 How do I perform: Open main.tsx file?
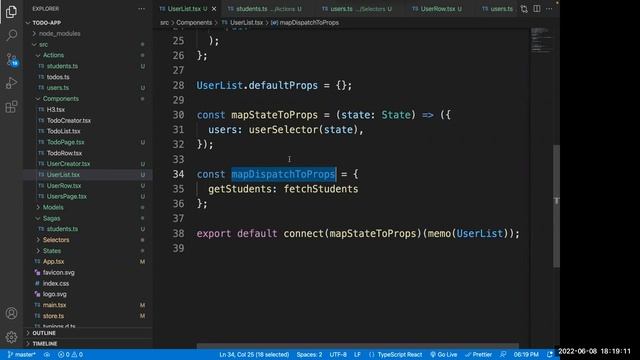pos(54,305)
